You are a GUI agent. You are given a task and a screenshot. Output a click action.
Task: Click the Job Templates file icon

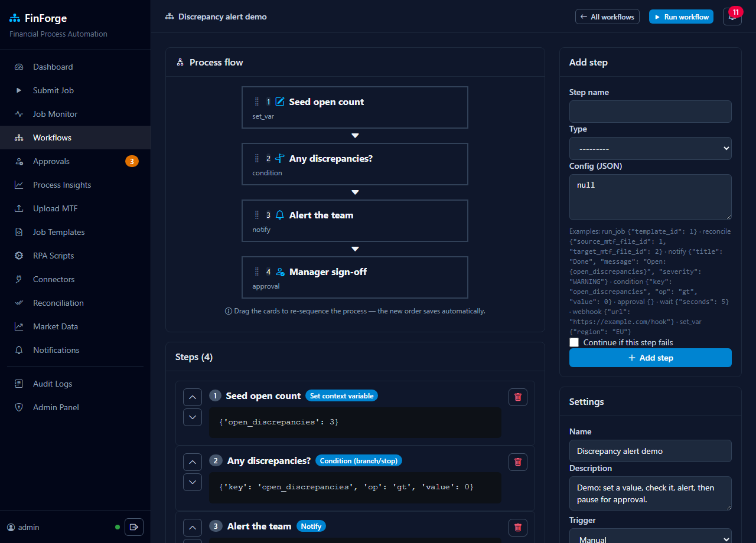point(19,232)
